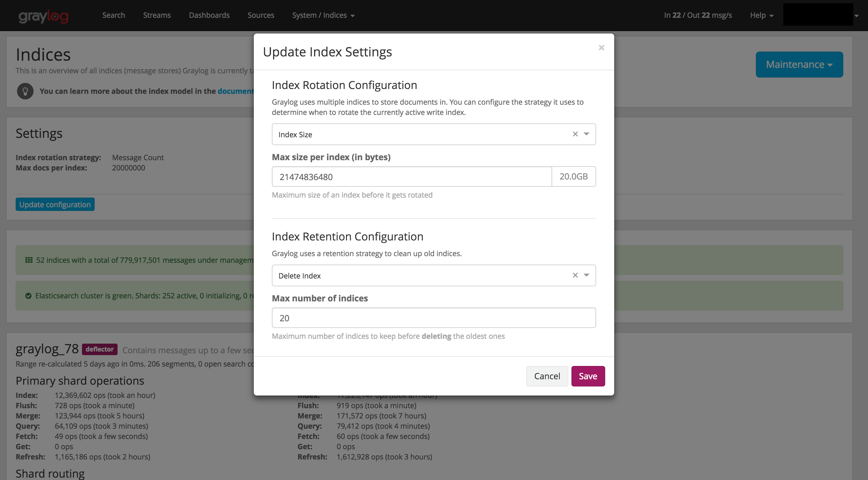Click the deflector badge
868x480 pixels.
99,349
